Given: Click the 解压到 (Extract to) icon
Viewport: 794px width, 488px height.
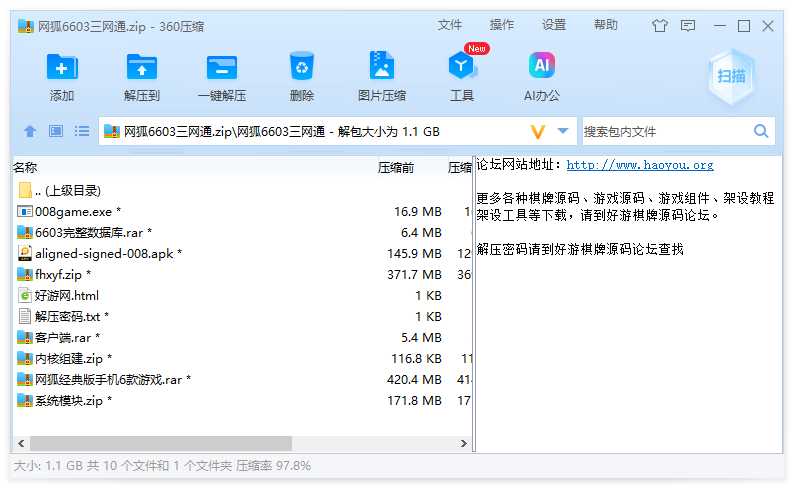Looking at the screenshot, I should coord(142,67).
